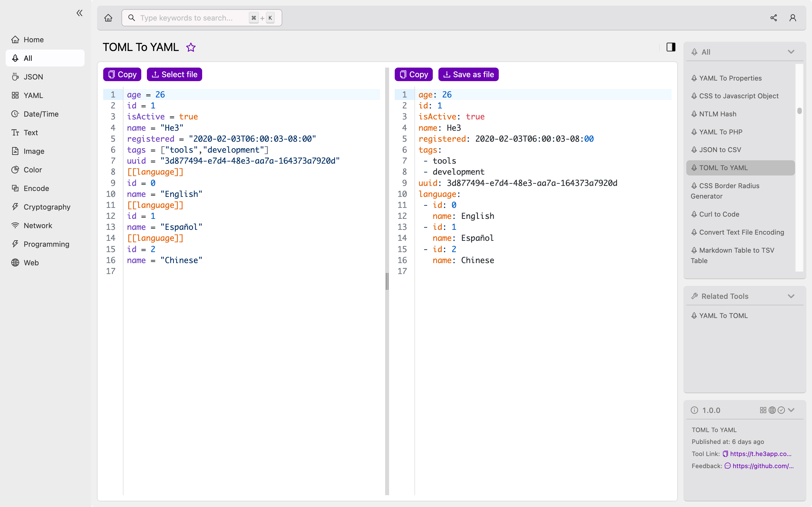The width and height of the screenshot is (812, 507).
Task: Click the YAML To TOML related tool icon
Action: click(694, 315)
